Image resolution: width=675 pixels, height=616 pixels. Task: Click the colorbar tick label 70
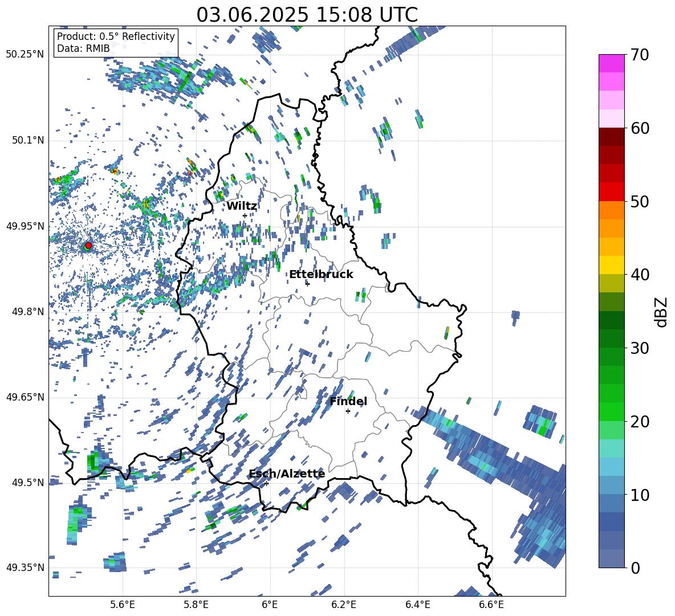[x=640, y=55]
